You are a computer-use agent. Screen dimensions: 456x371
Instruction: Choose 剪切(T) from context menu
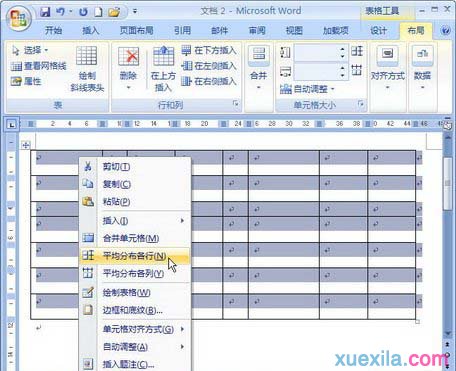(135, 167)
